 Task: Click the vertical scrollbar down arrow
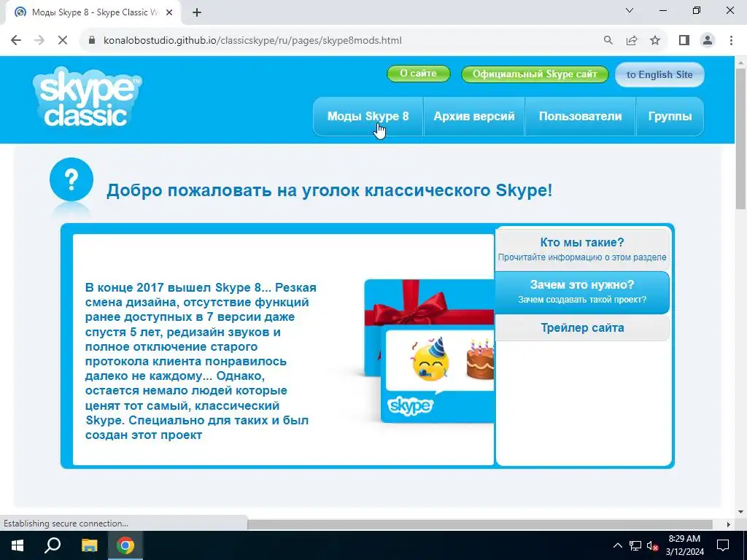pyautogui.click(x=741, y=513)
